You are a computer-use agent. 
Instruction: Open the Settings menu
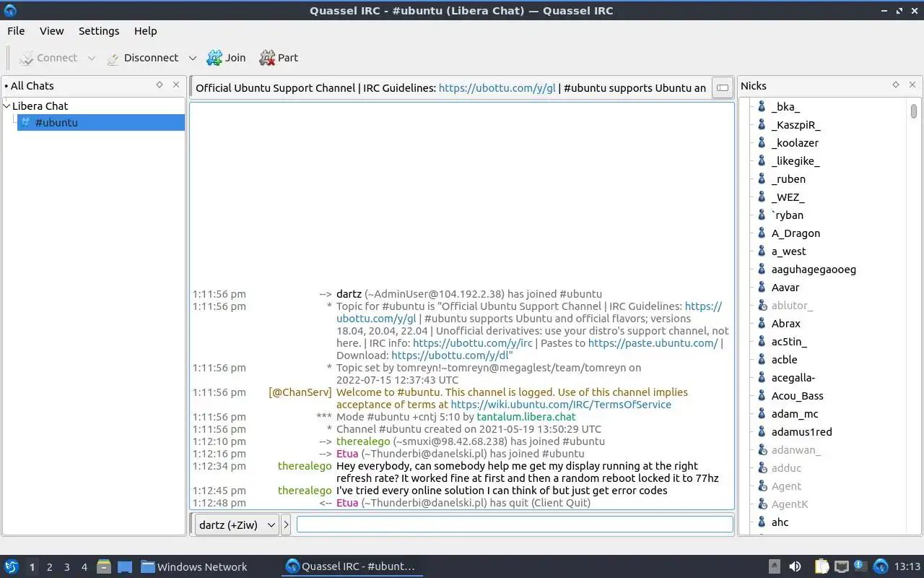[x=99, y=31]
